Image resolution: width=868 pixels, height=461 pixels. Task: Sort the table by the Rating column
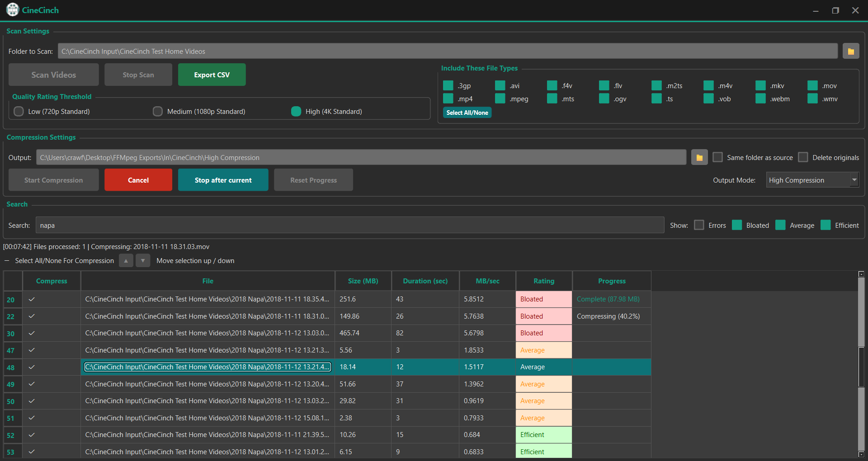(543, 281)
